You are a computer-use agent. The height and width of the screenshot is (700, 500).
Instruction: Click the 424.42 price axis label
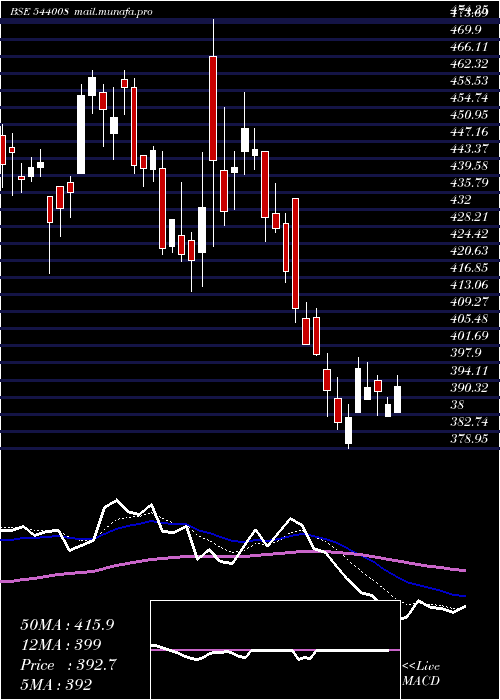coord(469,233)
